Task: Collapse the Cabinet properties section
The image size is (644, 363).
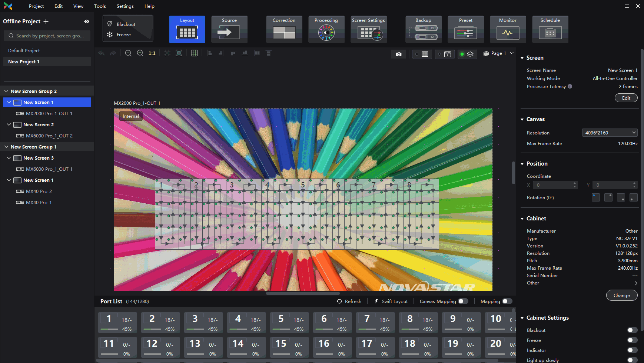Action: coord(522,219)
